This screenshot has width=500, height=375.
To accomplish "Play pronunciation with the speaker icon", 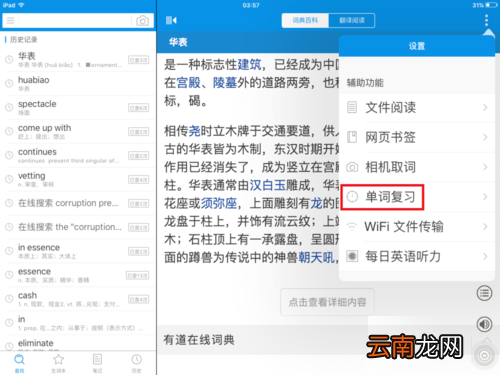I will tap(484, 324).
